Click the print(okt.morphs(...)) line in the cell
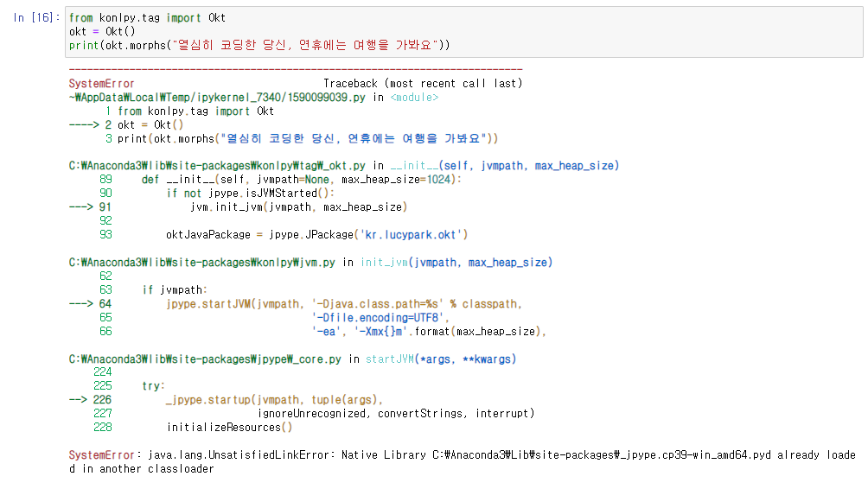Viewport: 868px width, 489px height. click(259, 46)
